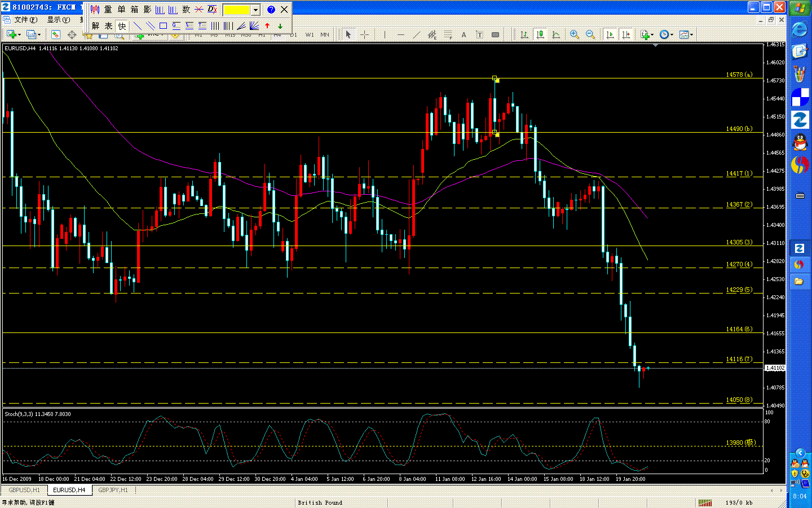812x508 pixels.
Task: Select the equidistant channel tool
Action: click(x=432, y=34)
